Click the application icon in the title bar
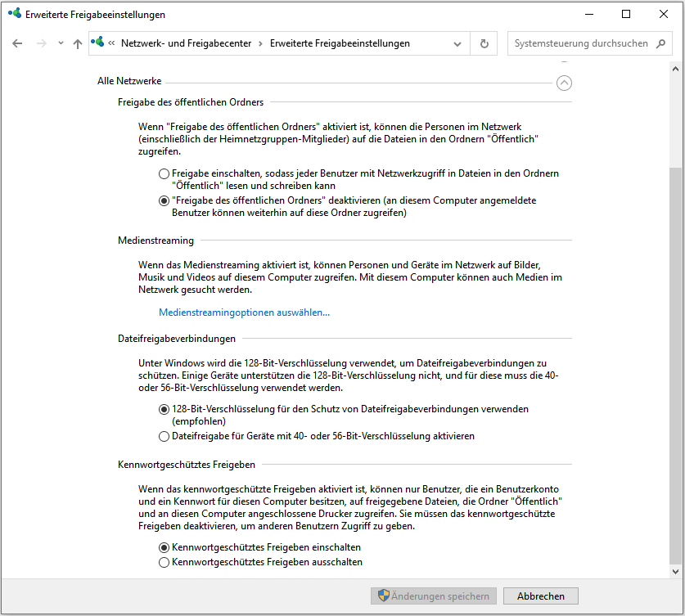 (11, 14)
